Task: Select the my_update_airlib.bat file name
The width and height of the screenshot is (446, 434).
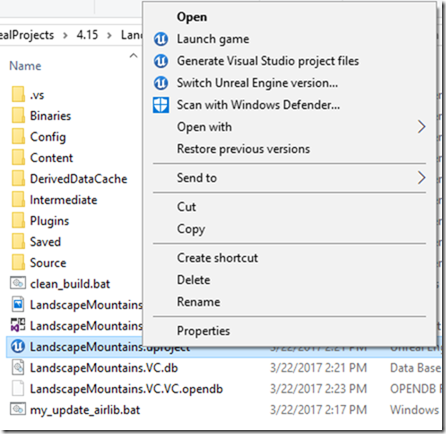Action: (x=85, y=410)
